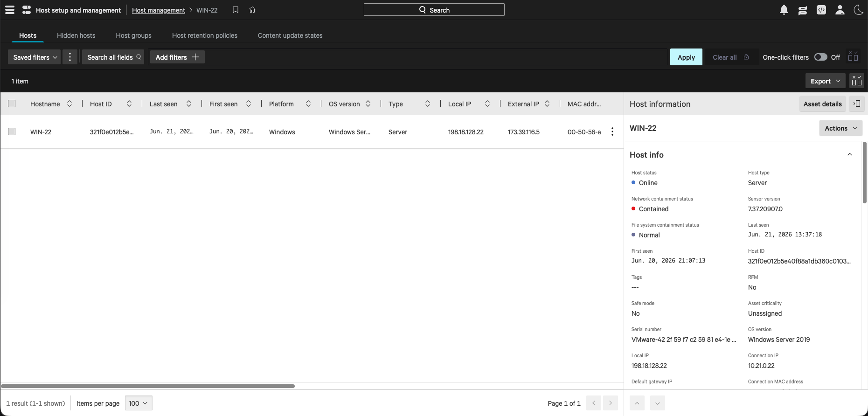Toggle One-click filters switch on
The image size is (868, 416).
[821, 57]
